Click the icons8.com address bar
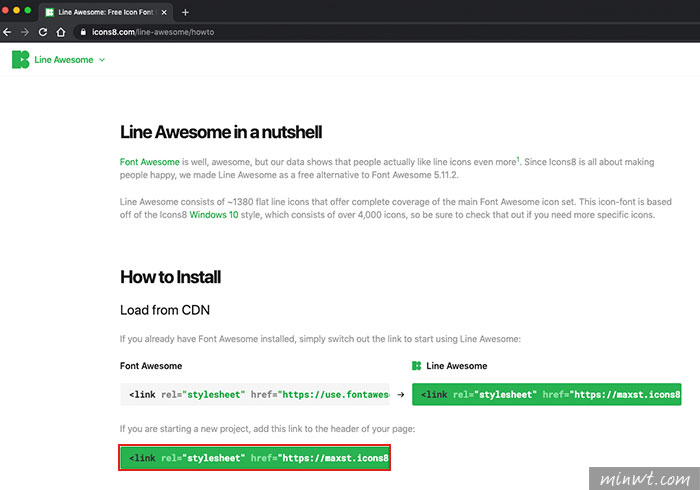Screen dimensions: 700x490 tap(153, 32)
